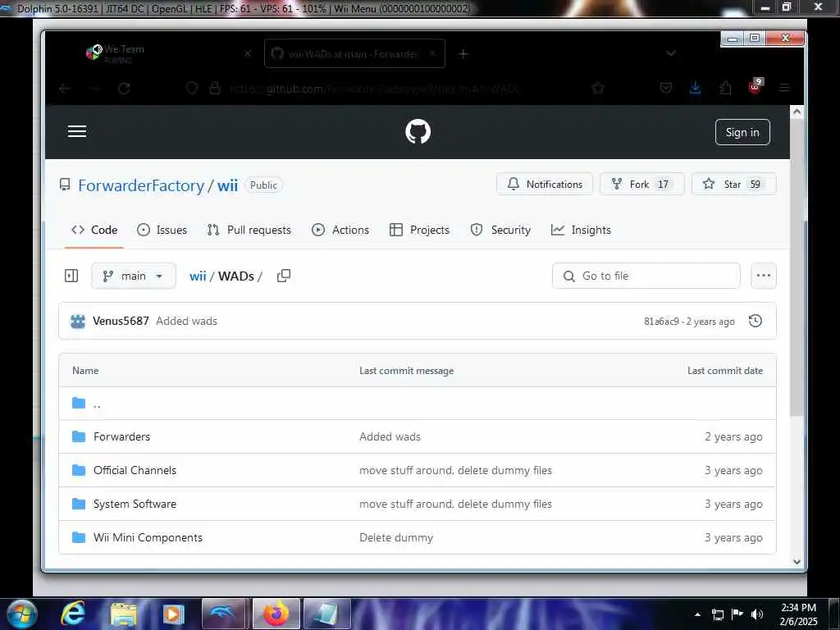Viewport: 840px width, 630px height.
Task: Open commit hash 81a6ac9
Action: [x=661, y=322]
